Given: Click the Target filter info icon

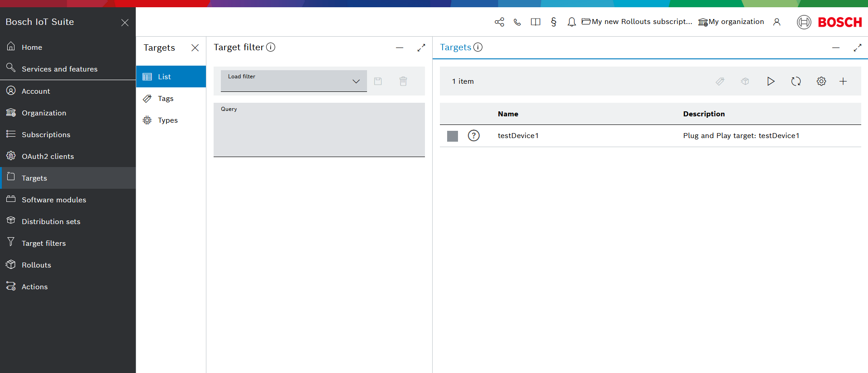Looking at the screenshot, I should click(271, 47).
